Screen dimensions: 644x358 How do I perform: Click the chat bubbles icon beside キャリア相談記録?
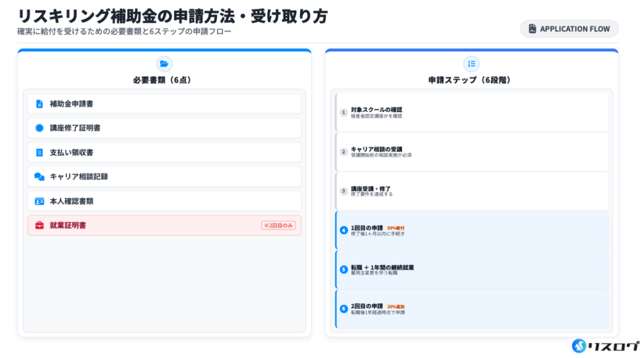coord(40,177)
